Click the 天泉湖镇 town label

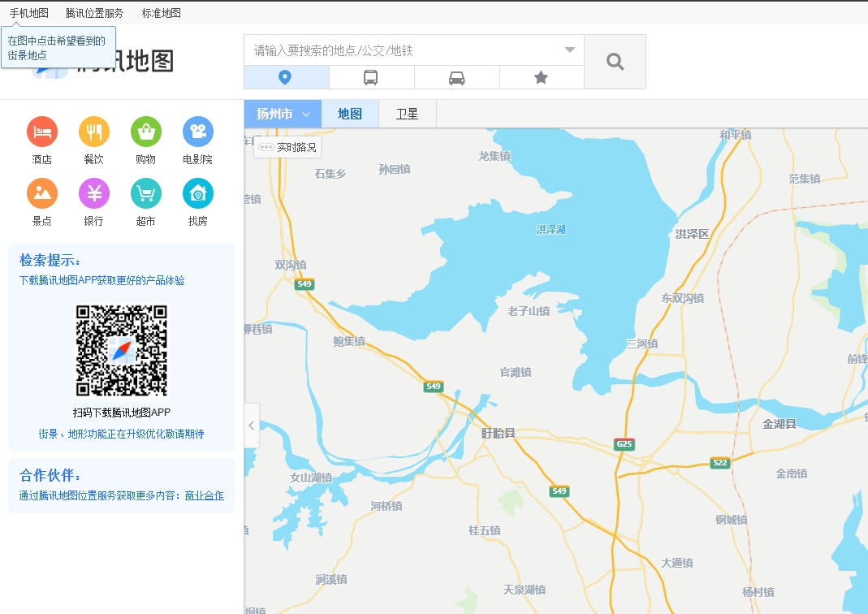click(525, 590)
